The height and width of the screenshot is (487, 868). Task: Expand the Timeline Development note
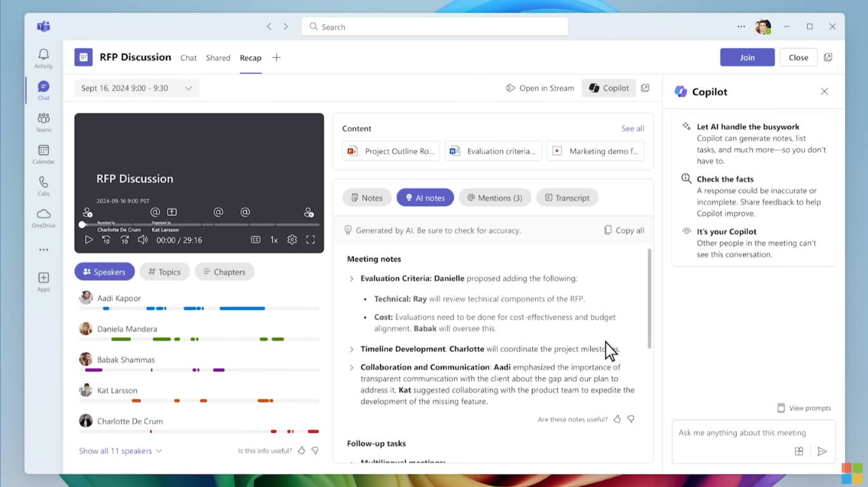[x=351, y=349]
